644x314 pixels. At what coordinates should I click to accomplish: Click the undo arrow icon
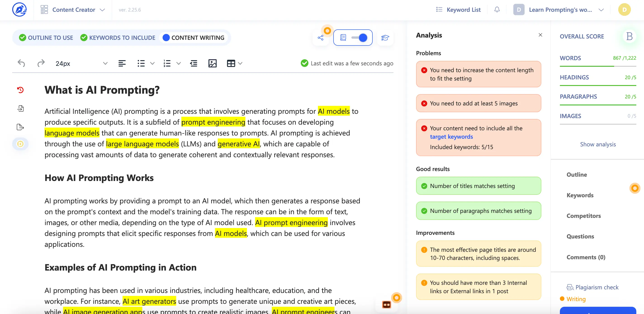coord(21,63)
